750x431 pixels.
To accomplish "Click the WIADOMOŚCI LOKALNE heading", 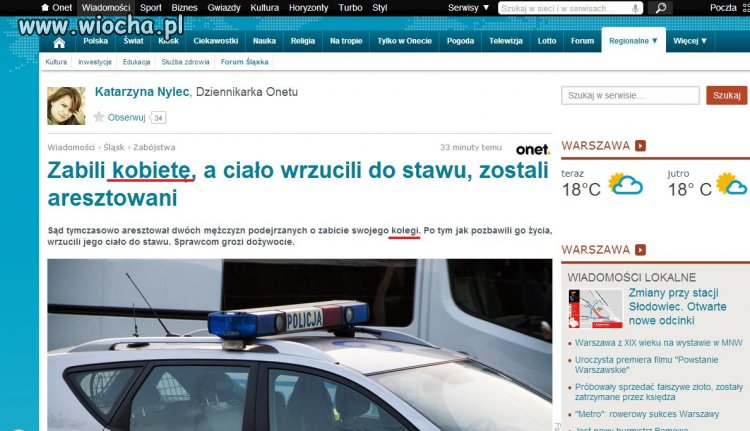I will [x=631, y=277].
